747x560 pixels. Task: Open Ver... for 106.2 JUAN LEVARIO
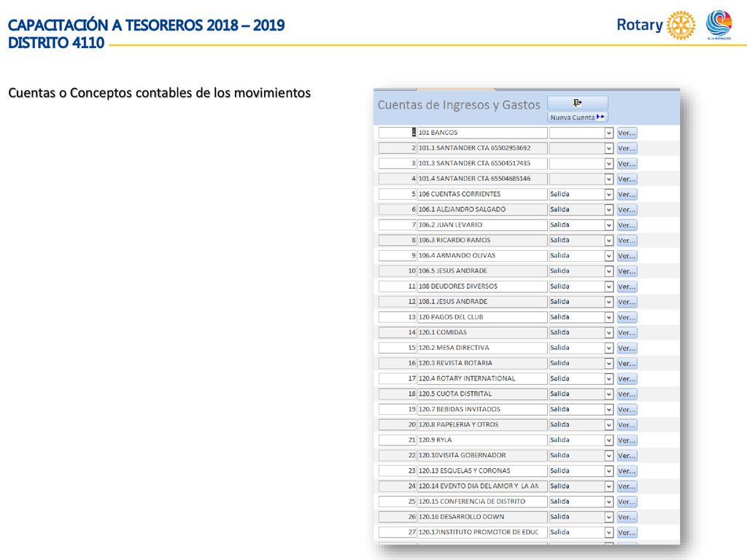[627, 225]
